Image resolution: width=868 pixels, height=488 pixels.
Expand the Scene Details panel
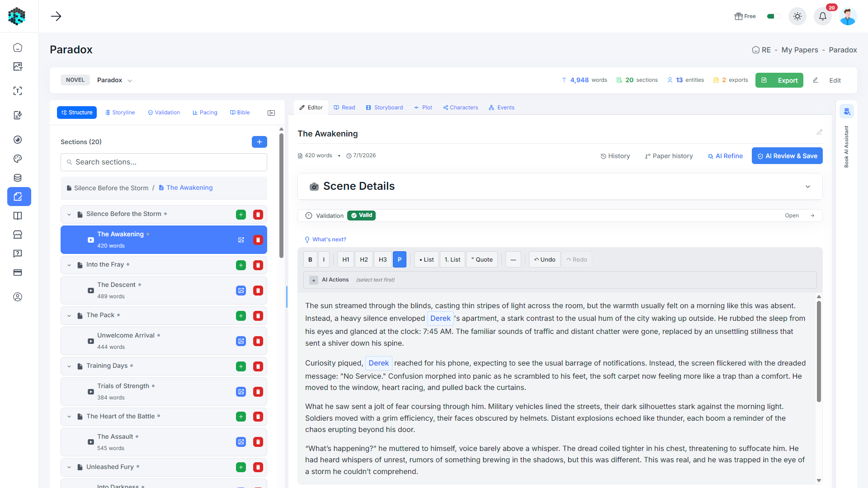coord(808,187)
